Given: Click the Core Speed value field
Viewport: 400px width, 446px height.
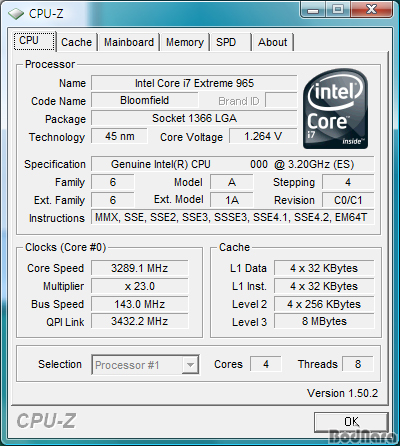Looking at the screenshot, I should click(x=140, y=268).
